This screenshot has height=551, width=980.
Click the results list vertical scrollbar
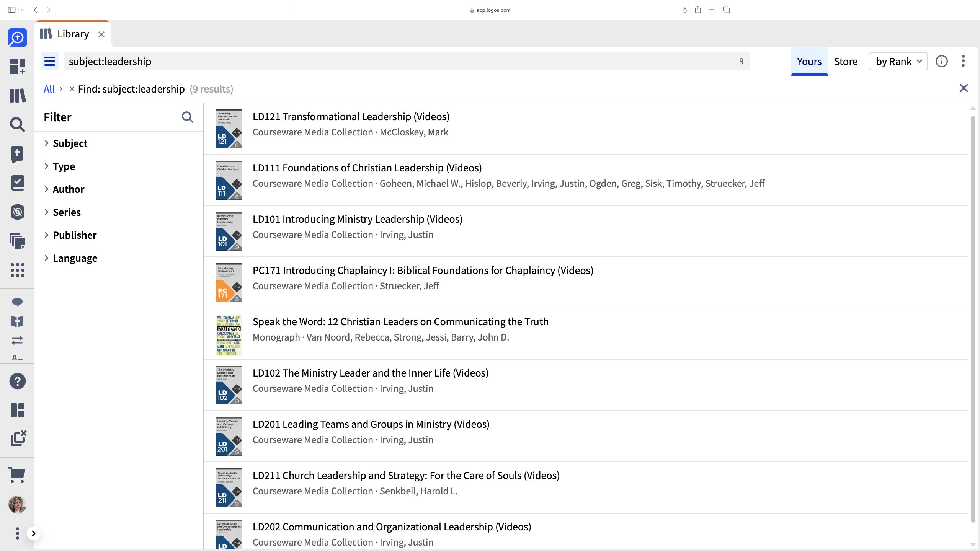pyautogui.click(x=973, y=318)
